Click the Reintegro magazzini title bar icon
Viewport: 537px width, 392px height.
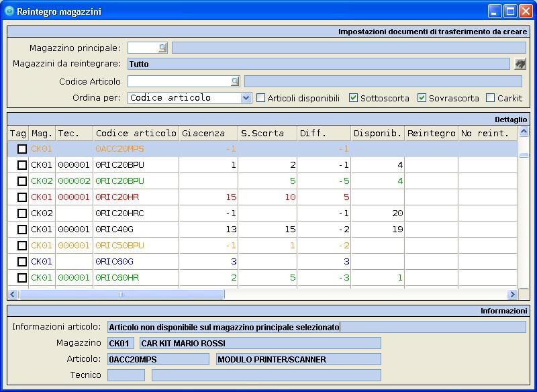[9, 11]
